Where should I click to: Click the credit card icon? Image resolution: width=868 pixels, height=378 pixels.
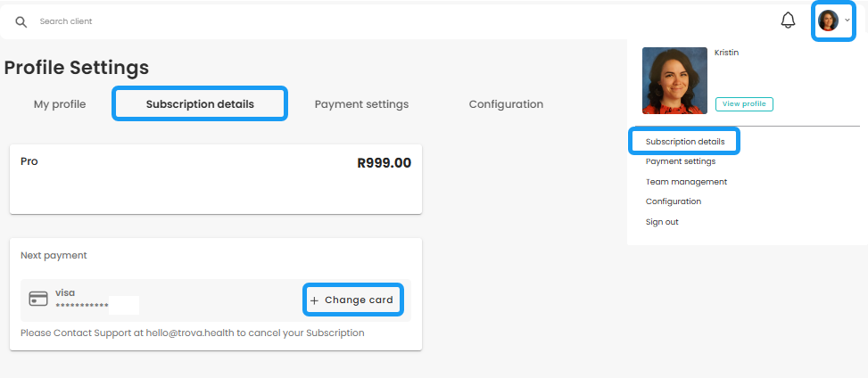[x=38, y=299]
